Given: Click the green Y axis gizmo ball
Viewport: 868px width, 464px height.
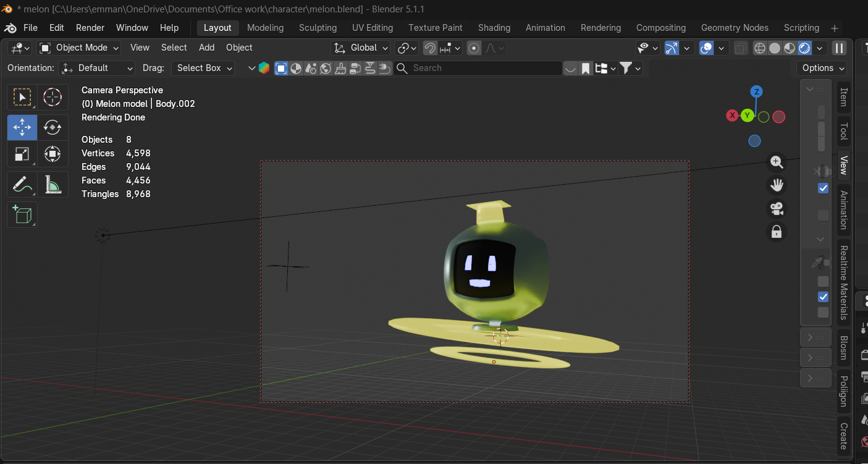Looking at the screenshot, I should click(748, 116).
